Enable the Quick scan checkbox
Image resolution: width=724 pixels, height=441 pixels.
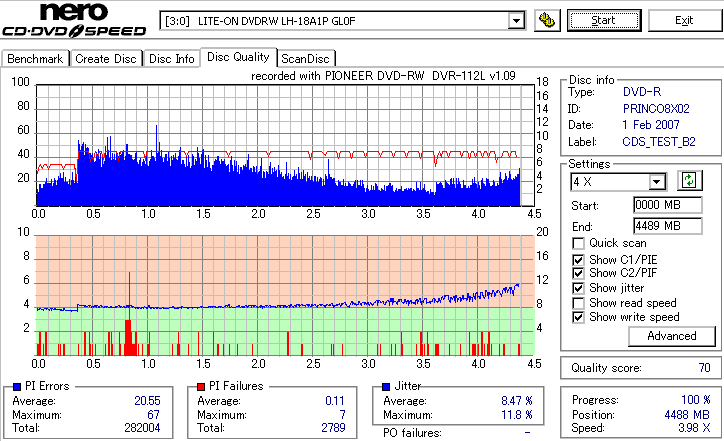pyautogui.click(x=578, y=243)
